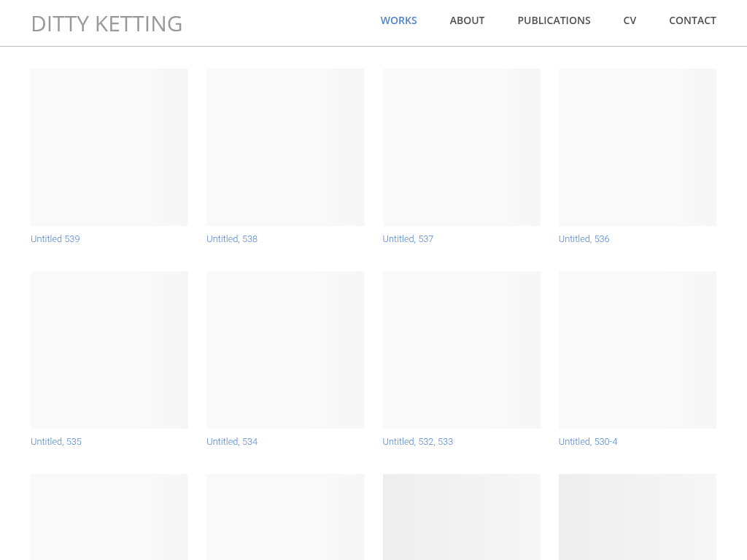Go to the About page
Viewport: 747px width, 560px height.
pyautogui.click(x=467, y=20)
